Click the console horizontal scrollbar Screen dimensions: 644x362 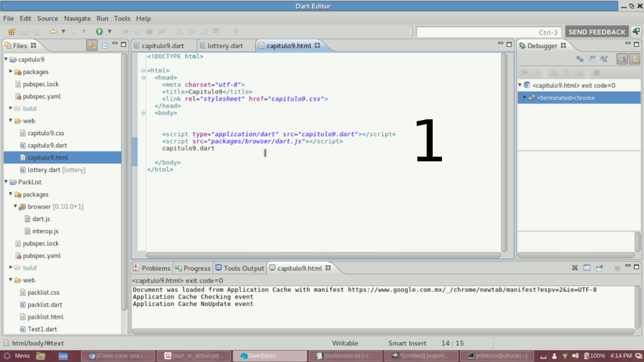point(383,331)
